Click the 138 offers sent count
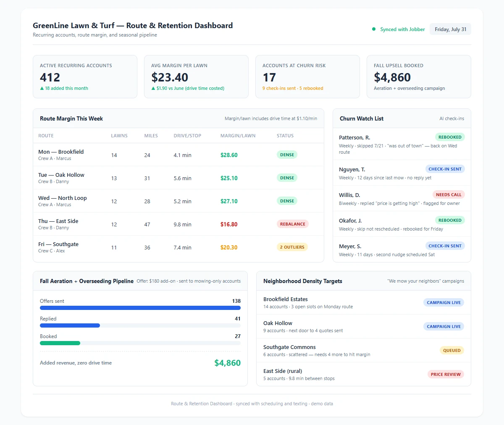The height and width of the screenshot is (425, 504). [236, 301]
